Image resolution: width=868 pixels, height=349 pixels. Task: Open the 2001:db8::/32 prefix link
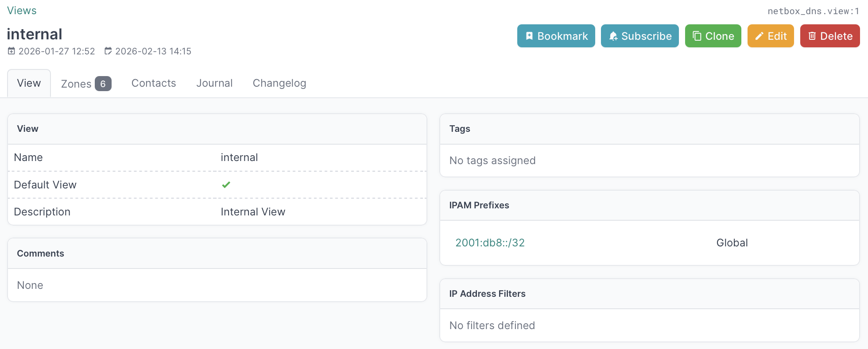pyautogui.click(x=490, y=243)
